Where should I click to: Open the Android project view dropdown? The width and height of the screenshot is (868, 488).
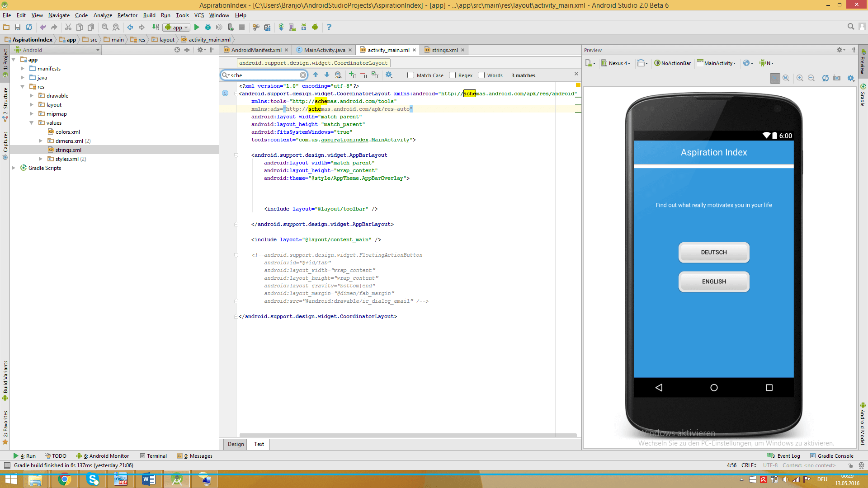[x=57, y=50]
